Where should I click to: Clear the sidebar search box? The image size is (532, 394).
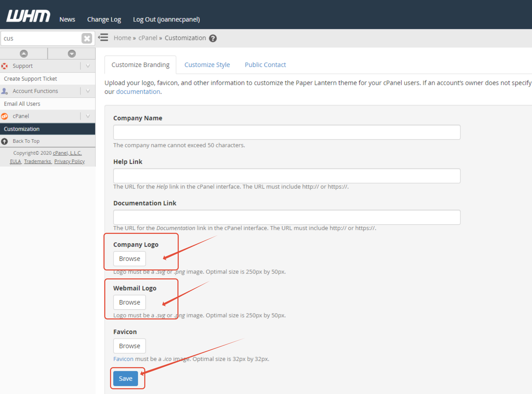click(x=87, y=38)
